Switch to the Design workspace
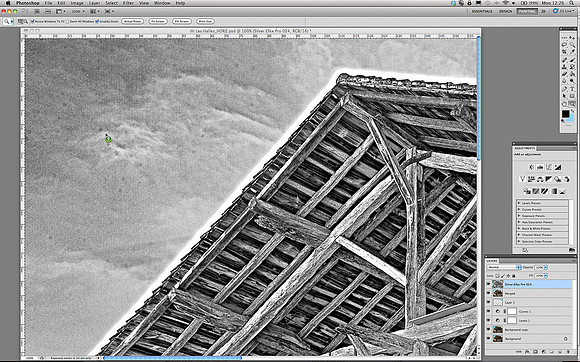Screen dimensions: 580x362 click(505, 11)
